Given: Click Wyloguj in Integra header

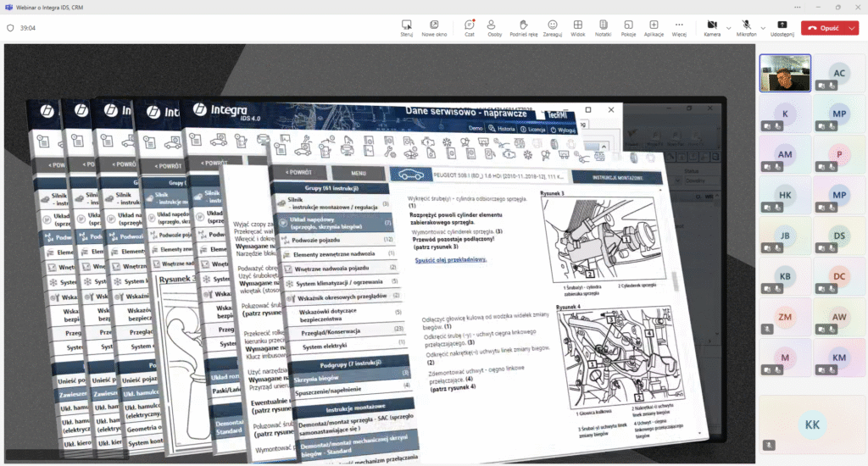Looking at the screenshot, I should [x=563, y=130].
